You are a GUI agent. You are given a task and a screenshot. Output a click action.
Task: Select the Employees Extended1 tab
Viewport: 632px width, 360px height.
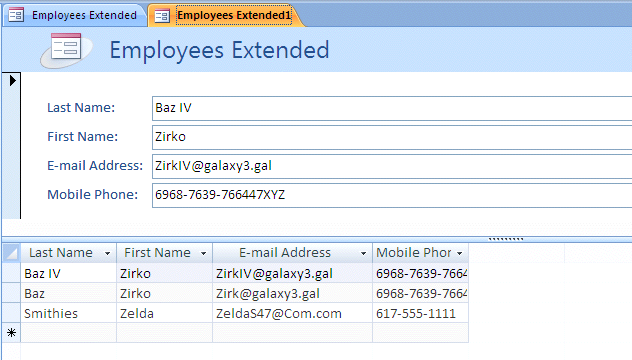226,15
